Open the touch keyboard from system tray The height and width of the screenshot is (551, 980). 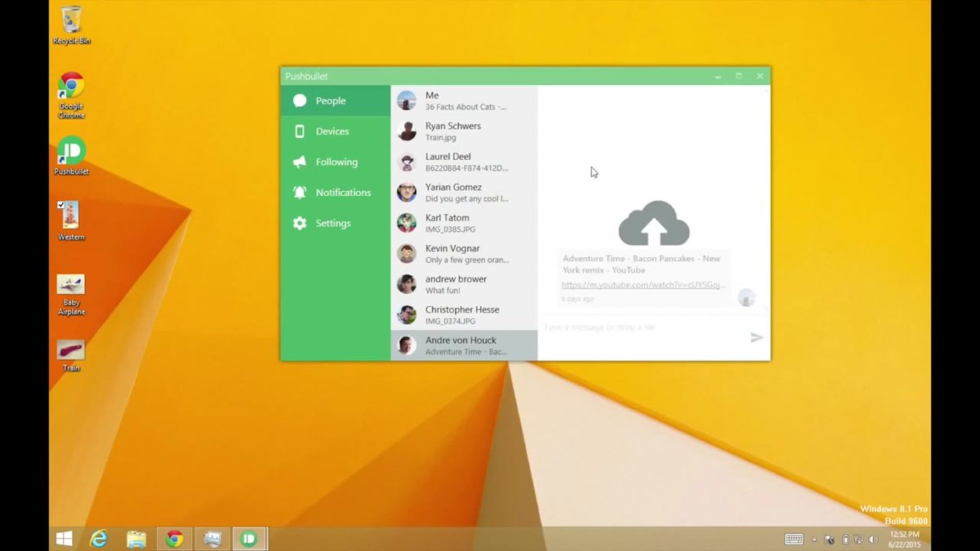(792, 539)
